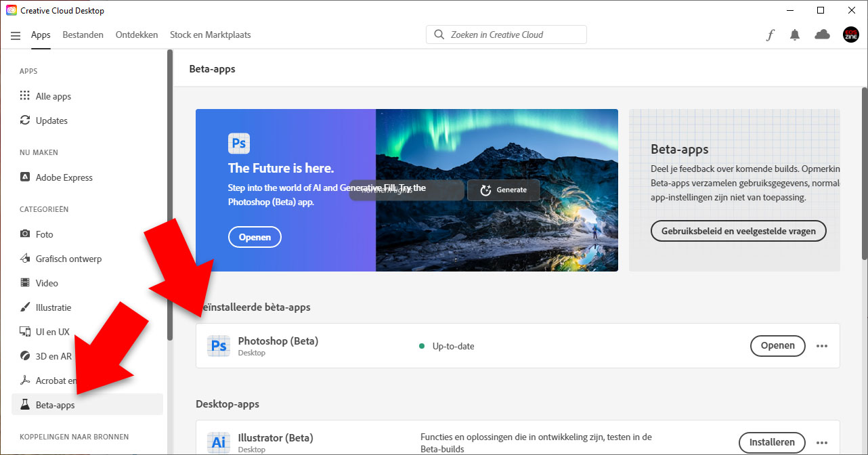Open the Stock en Marktplaats tab
The width and height of the screenshot is (868, 455).
tap(210, 35)
